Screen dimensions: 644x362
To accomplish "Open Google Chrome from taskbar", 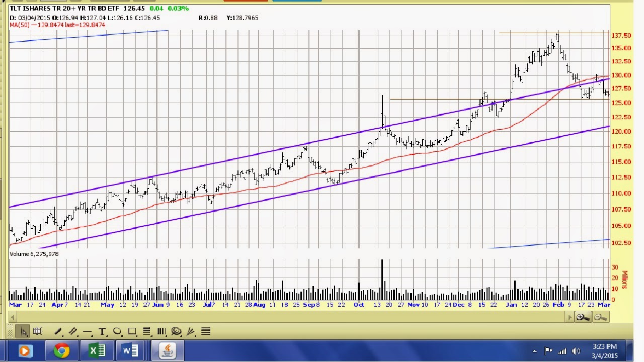I will (x=61, y=350).
